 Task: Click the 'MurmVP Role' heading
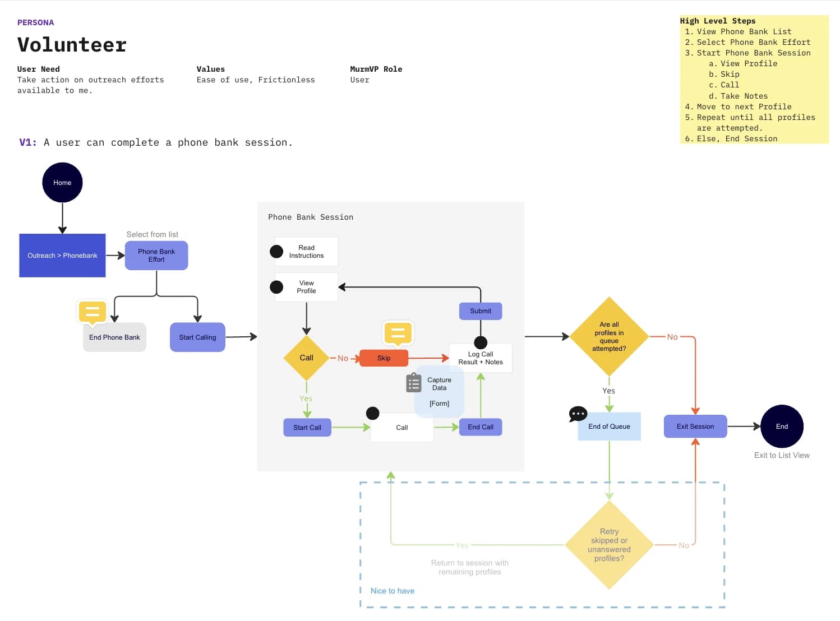[x=376, y=69]
